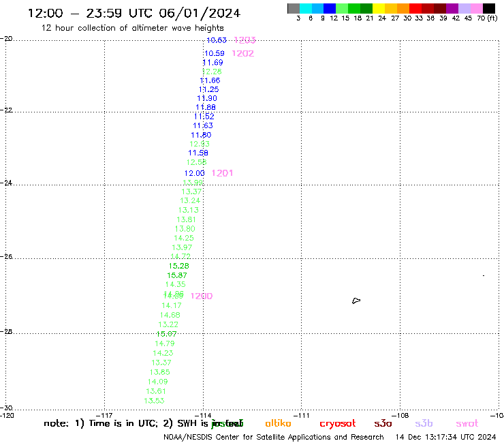
Task: Click the pink time stamp '1203'
Action: pos(245,40)
